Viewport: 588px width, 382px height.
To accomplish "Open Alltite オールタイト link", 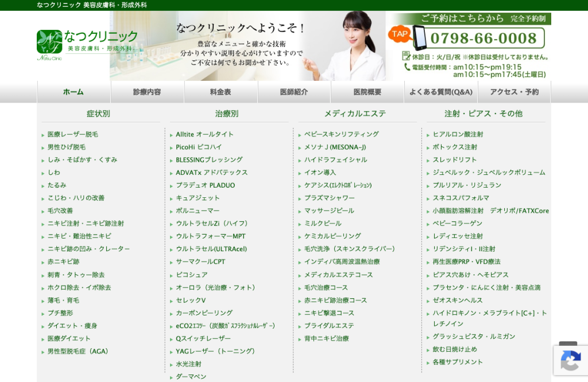I will [x=204, y=134].
